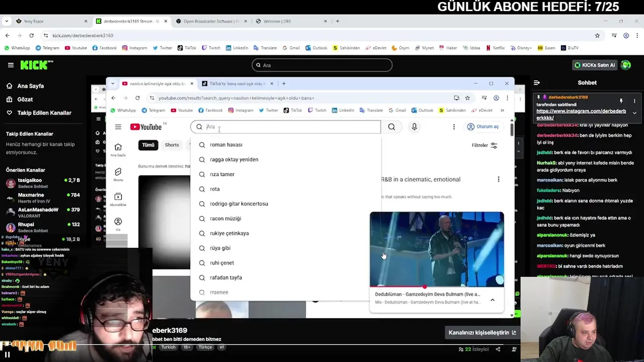The height and width of the screenshot is (362, 644).
Task: Switch to TikTok tab in inner window
Action: 237,83
